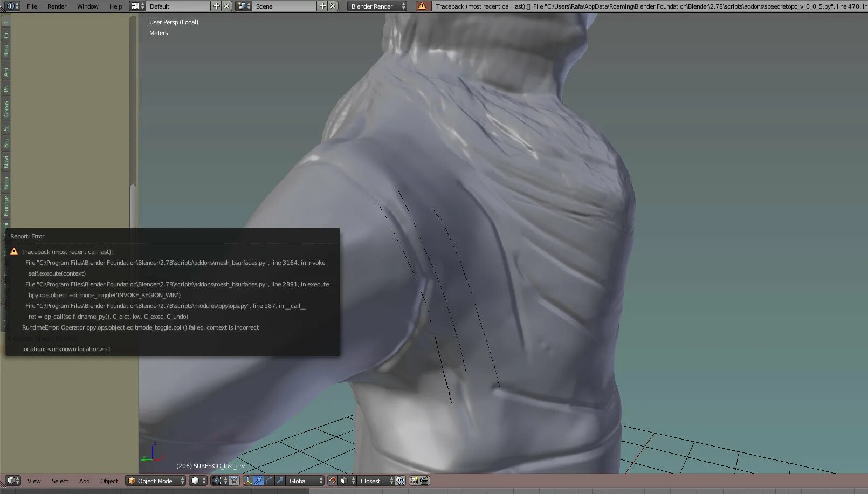The width and height of the screenshot is (868, 494).
Task: Open the Select menu in 3D header
Action: click(x=60, y=481)
